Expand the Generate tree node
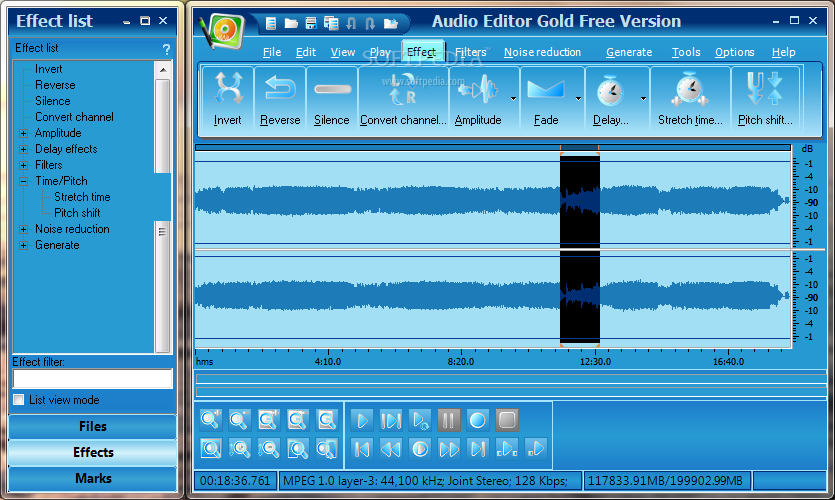This screenshot has height=500, width=835. [23, 245]
